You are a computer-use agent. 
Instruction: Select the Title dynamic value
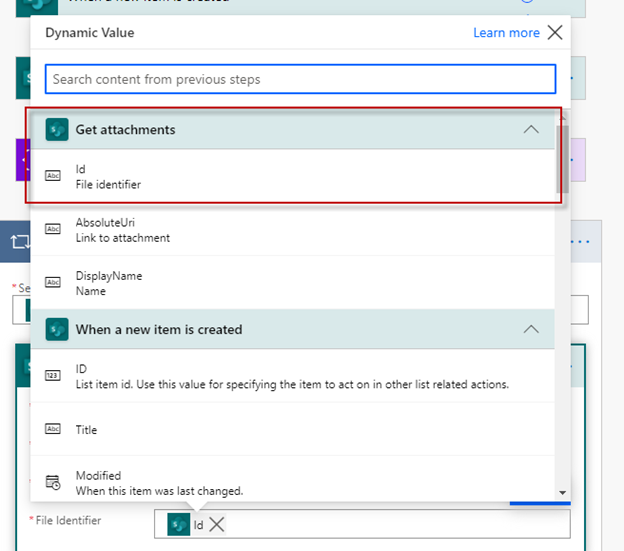coord(292,429)
